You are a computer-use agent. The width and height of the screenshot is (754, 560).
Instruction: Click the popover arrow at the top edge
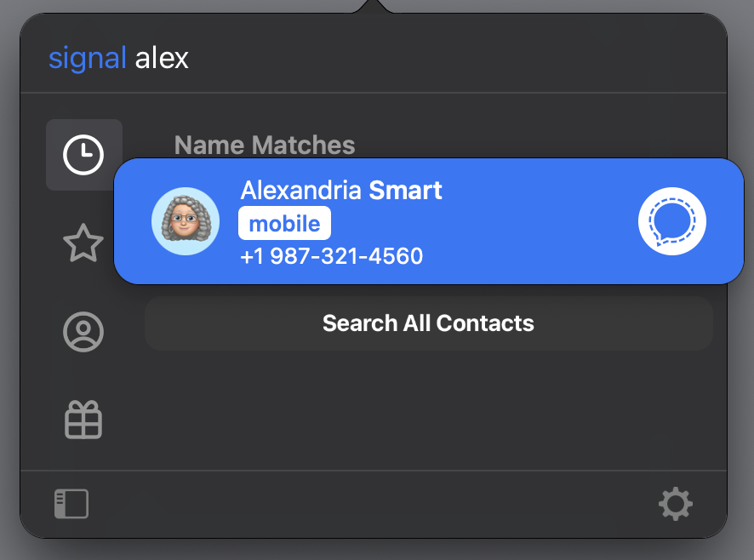point(374,6)
